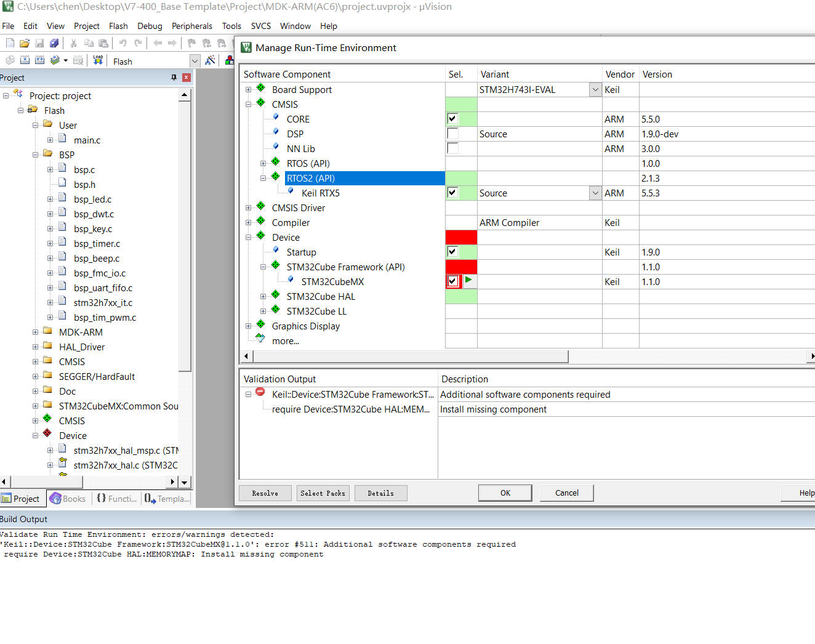This screenshot has width=815, height=644.
Task: Click the Resolve button
Action: point(265,493)
